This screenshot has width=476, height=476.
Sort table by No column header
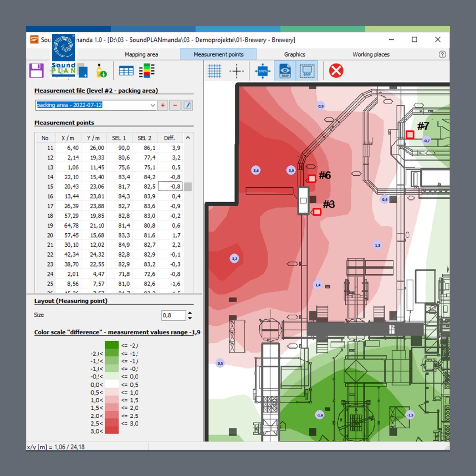tap(45, 138)
